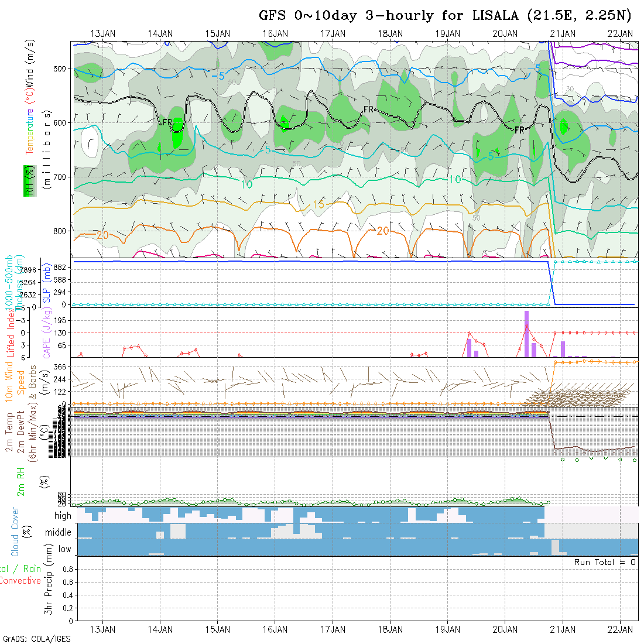644x644 pixels.
Task: Select the 'middle' cloud cover row label
Action: tap(59, 532)
